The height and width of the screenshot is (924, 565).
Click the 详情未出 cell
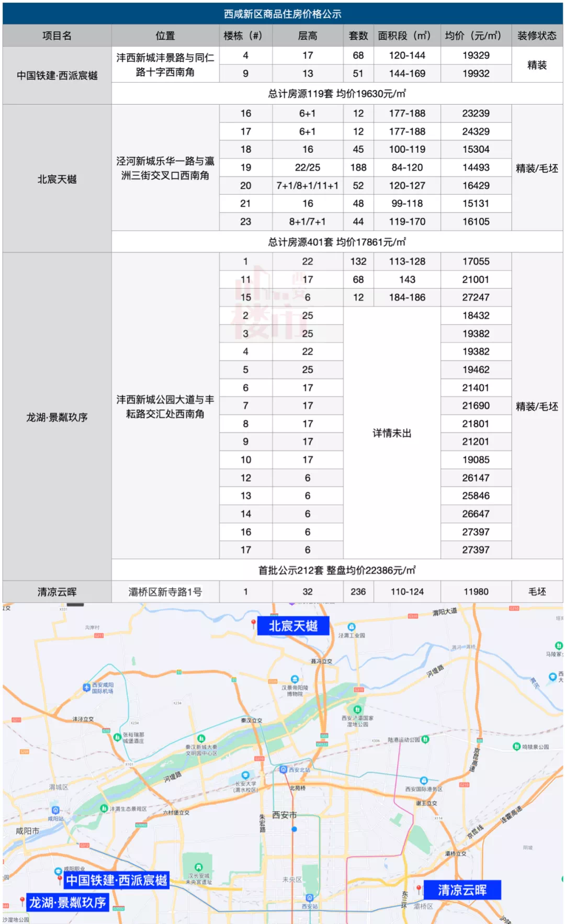click(x=392, y=433)
